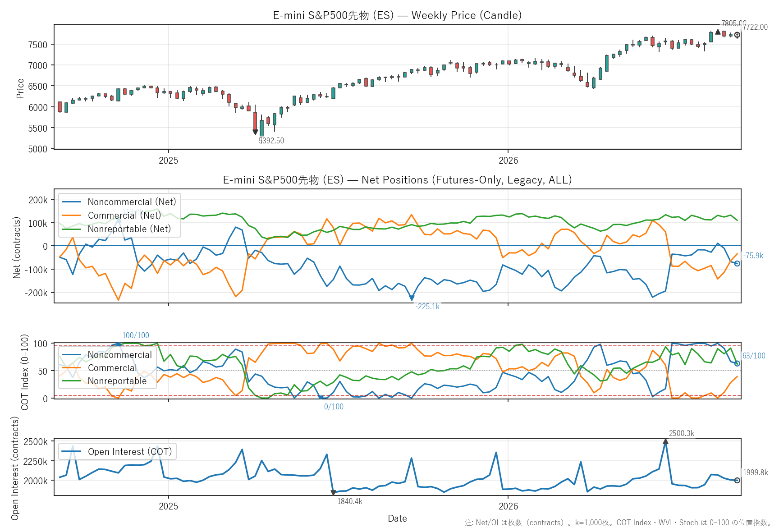Image resolution: width=779 pixels, height=532 pixels.
Task: Select the triangle marker at the open interest low
Action: click(x=333, y=493)
